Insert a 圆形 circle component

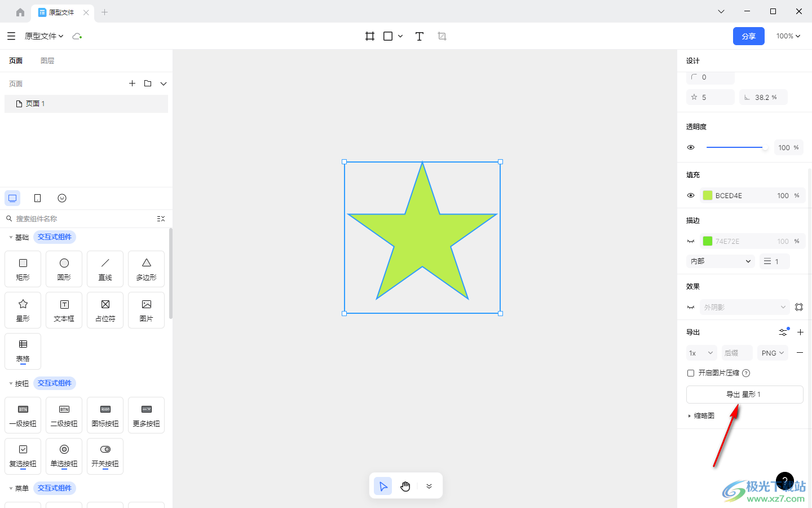[64, 269]
